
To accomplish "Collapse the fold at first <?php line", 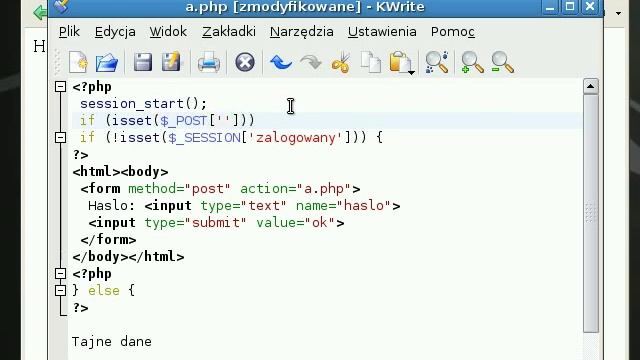I will [x=60, y=87].
